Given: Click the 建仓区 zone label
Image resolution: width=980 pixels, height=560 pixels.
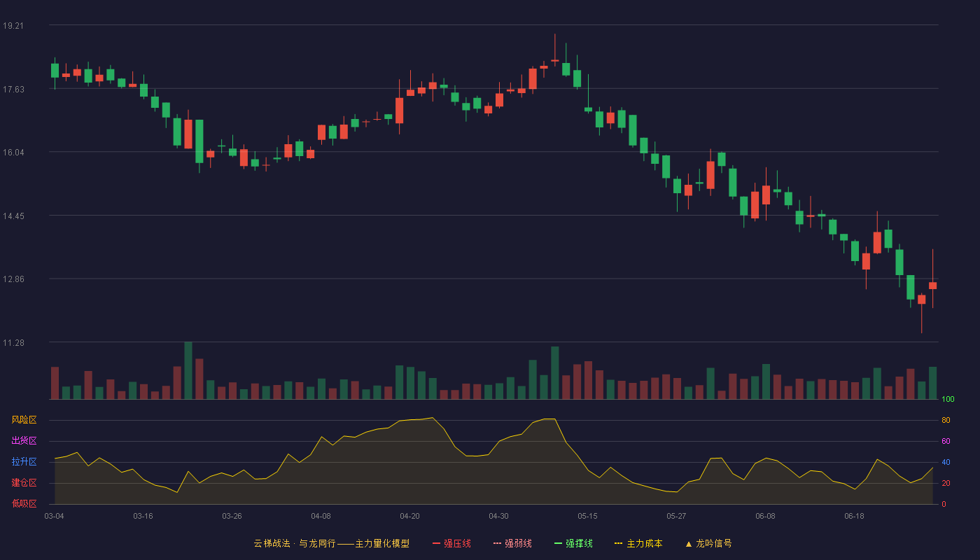Looking at the screenshot, I should [24, 483].
